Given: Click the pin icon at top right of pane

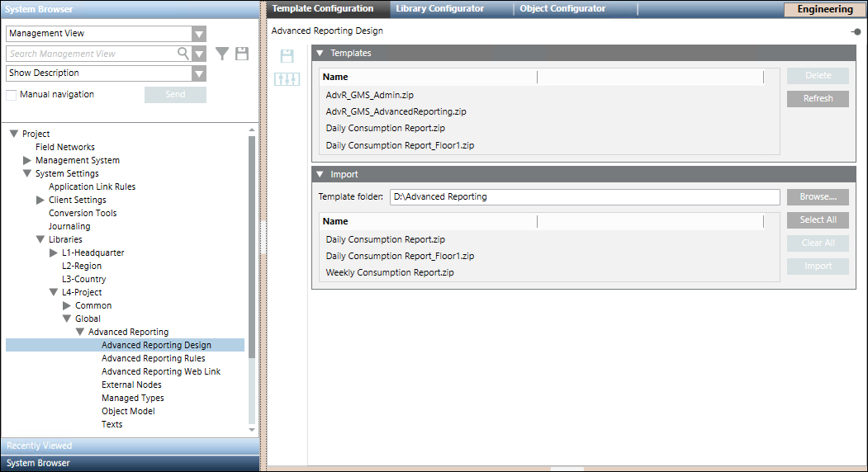Looking at the screenshot, I should pos(856,31).
